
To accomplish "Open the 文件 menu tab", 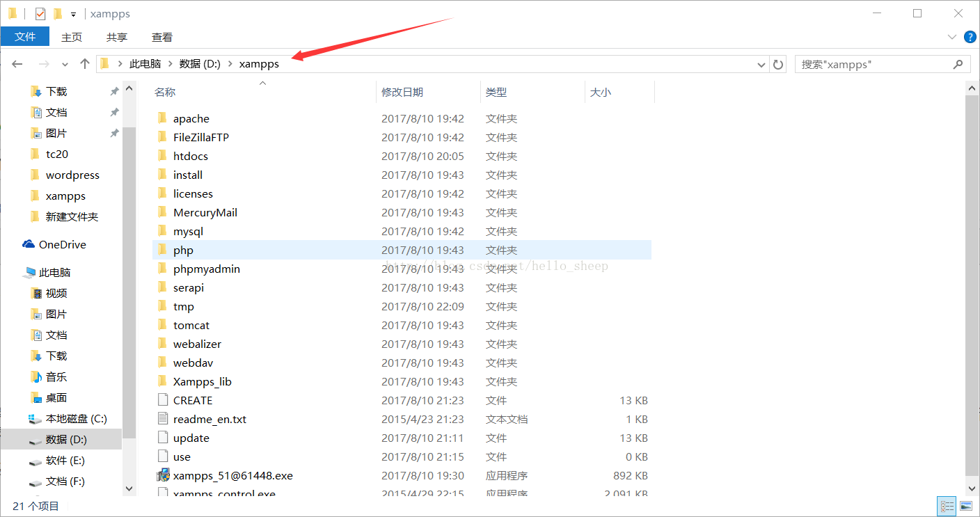I will (25, 37).
